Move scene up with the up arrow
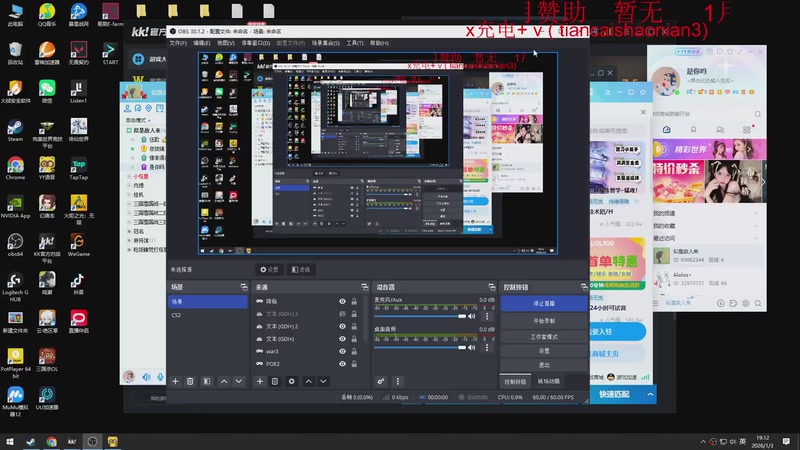 point(224,381)
